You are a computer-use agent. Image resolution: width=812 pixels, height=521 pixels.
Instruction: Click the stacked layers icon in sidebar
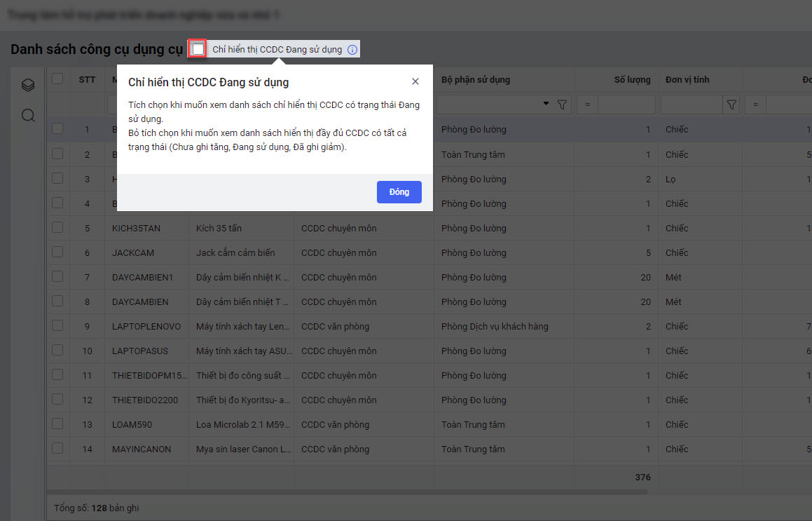pos(28,86)
